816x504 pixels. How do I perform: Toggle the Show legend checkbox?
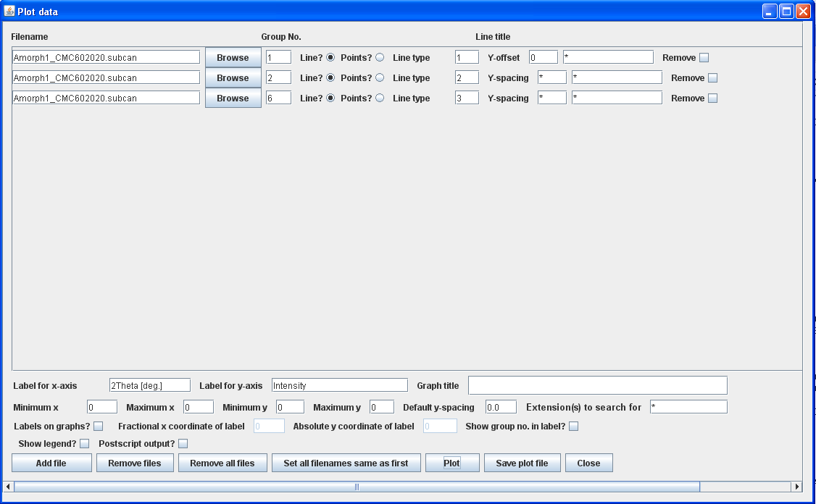84,443
